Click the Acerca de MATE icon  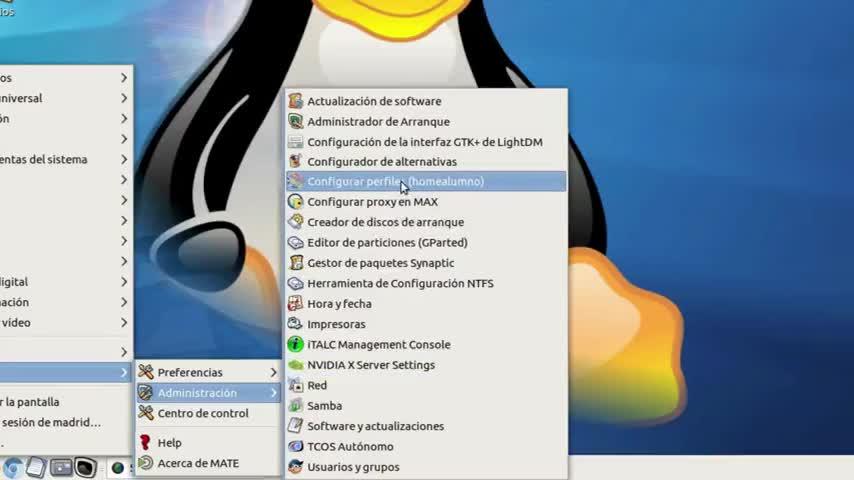click(145, 463)
